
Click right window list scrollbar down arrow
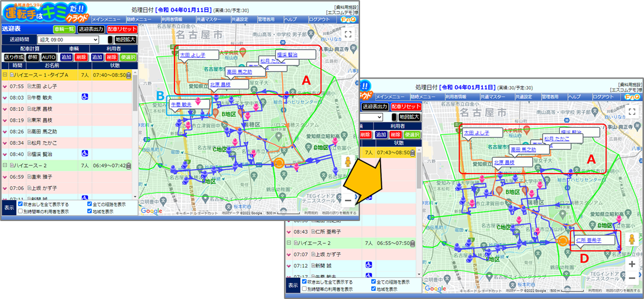(x=419, y=274)
